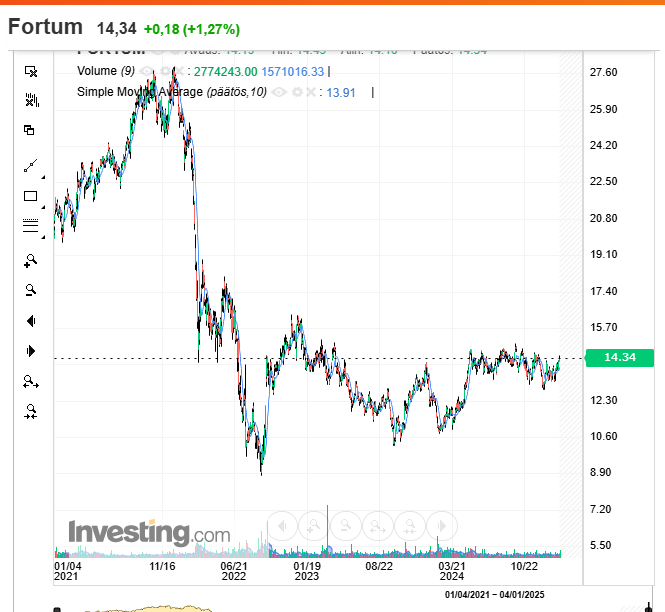Screen dimensions: 665x612
Task: Click the overlapping-squares compare icon in left toolbar
Action: (x=29, y=130)
